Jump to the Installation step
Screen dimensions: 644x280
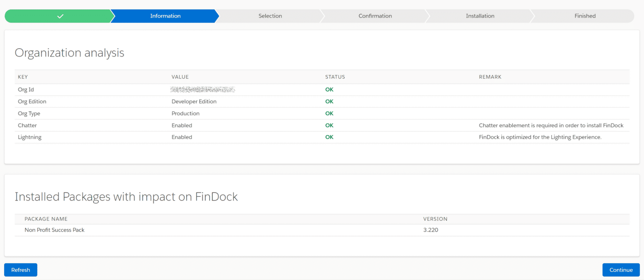pyautogui.click(x=480, y=16)
